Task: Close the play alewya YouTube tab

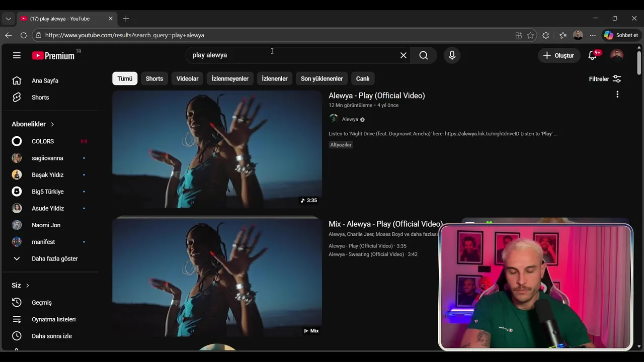Action: (x=111, y=19)
